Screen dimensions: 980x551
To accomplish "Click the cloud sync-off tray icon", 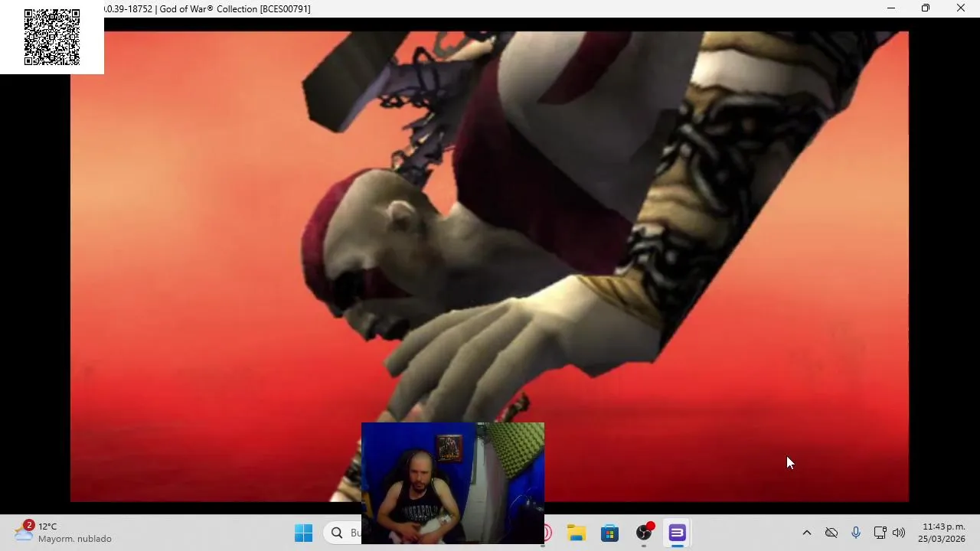I will pos(831,533).
